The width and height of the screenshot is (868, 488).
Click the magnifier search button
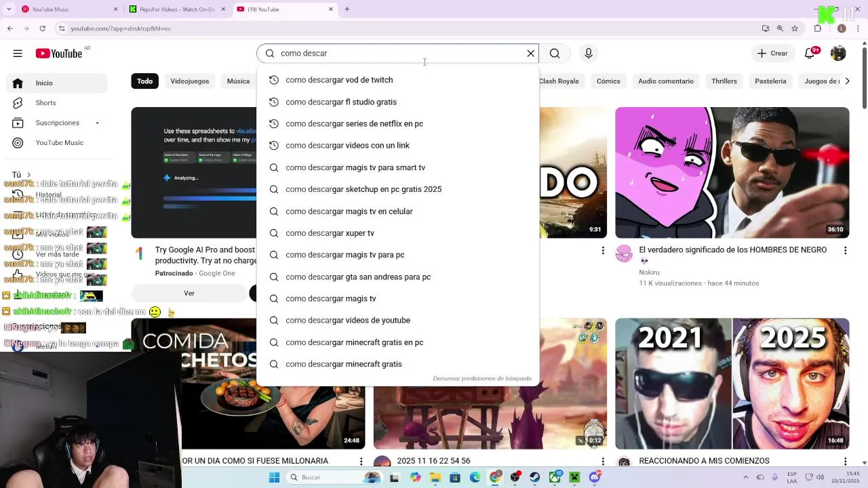pyautogui.click(x=555, y=54)
